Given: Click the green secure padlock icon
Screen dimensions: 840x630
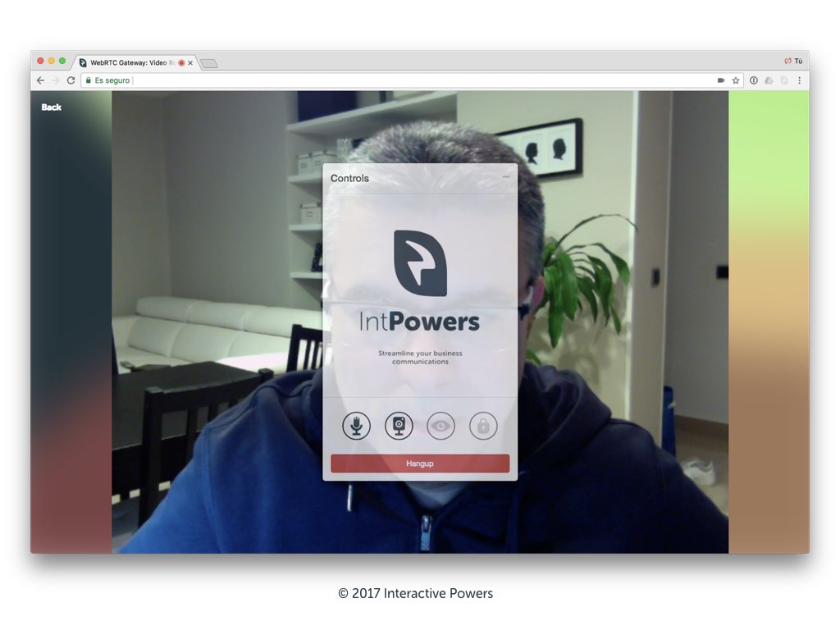Looking at the screenshot, I should click(x=89, y=80).
